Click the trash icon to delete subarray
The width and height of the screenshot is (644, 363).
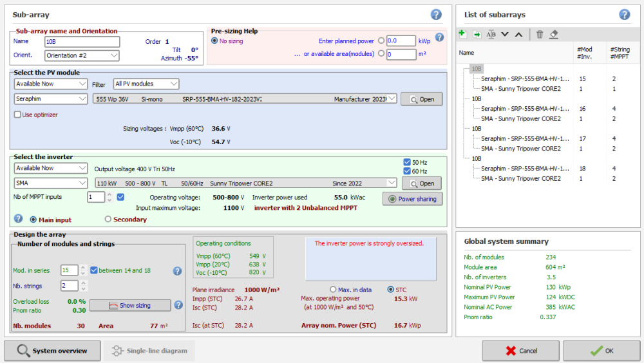click(540, 34)
